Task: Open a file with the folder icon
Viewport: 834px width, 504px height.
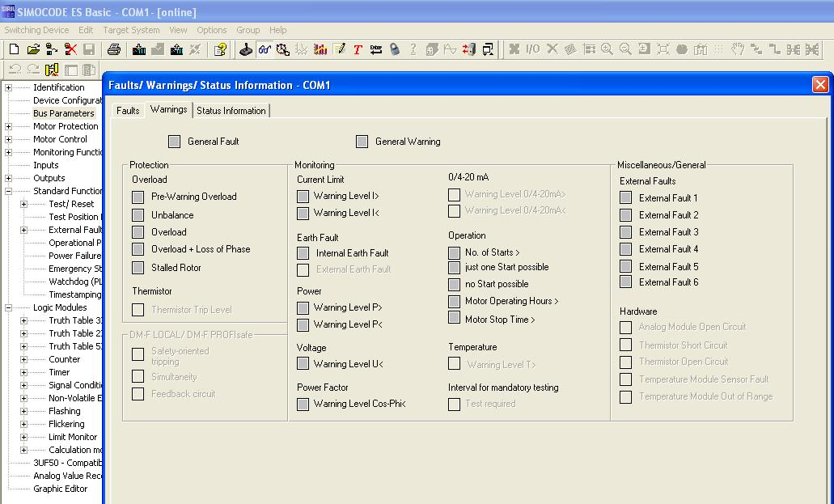Action: [33, 49]
